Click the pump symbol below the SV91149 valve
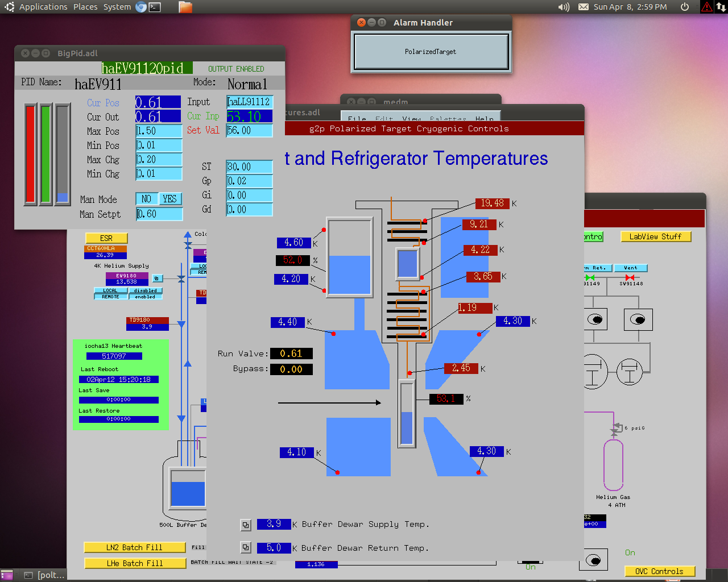 coord(596,319)
